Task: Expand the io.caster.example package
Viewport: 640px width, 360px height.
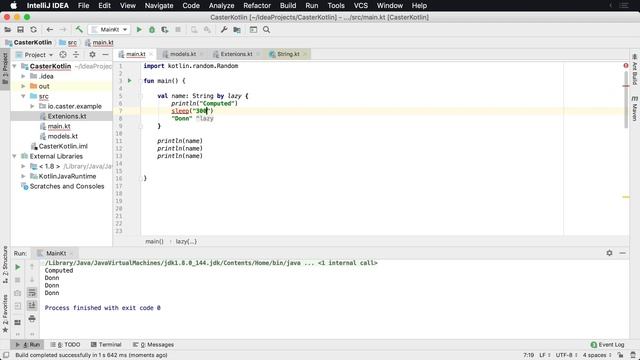Action: point(32,106)
